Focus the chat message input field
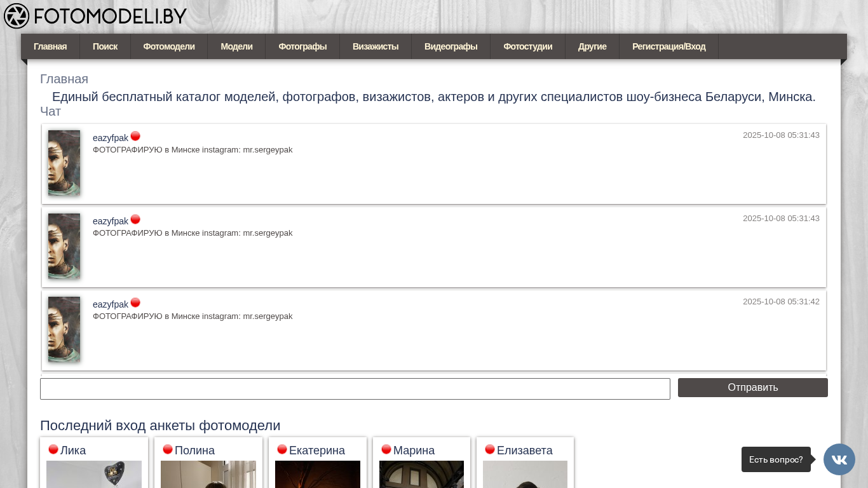 click(x=355, y=389)
